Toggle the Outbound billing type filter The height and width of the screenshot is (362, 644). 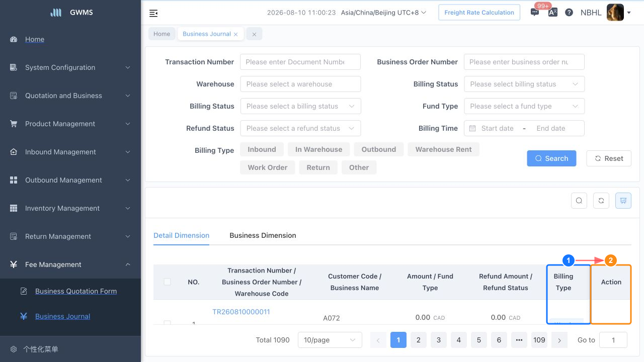[379, 149]
